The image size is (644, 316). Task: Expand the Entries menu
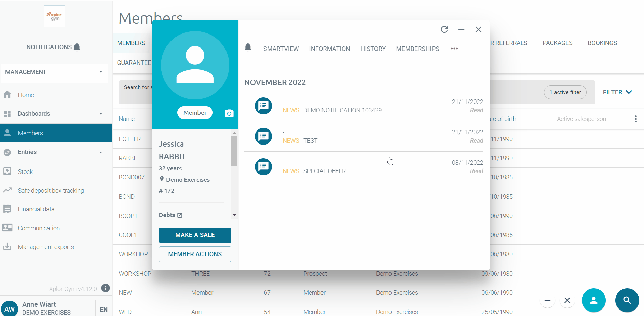[x=56, y=152]
